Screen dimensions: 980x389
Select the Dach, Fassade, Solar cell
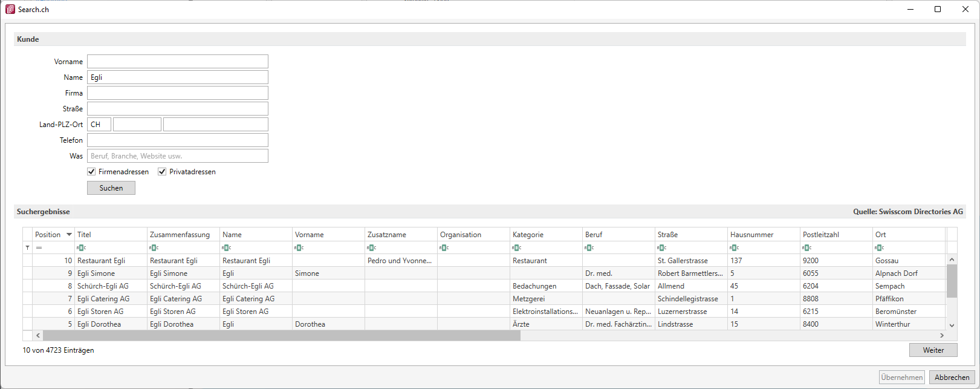619,286
